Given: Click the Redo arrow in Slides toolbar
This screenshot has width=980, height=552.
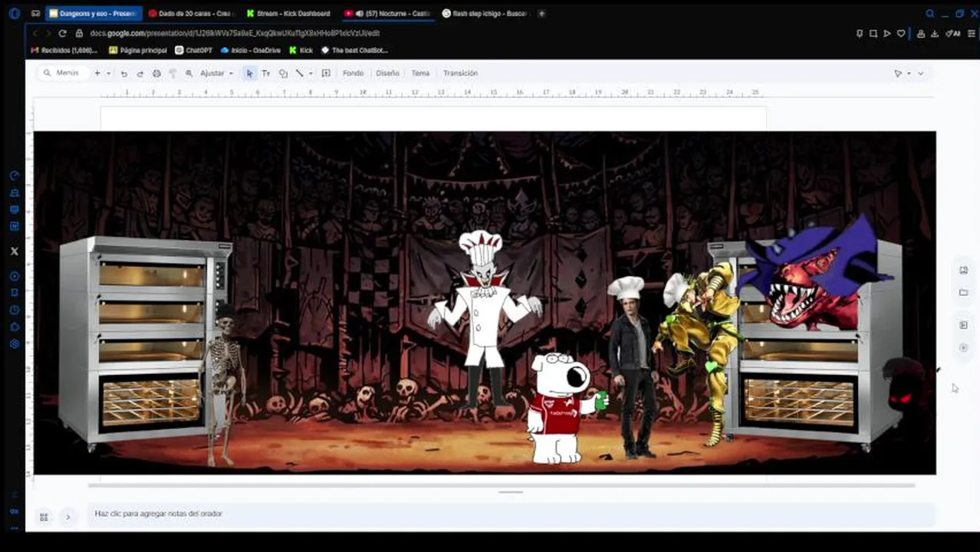Looking at the screenshot, I should point(140,74).
